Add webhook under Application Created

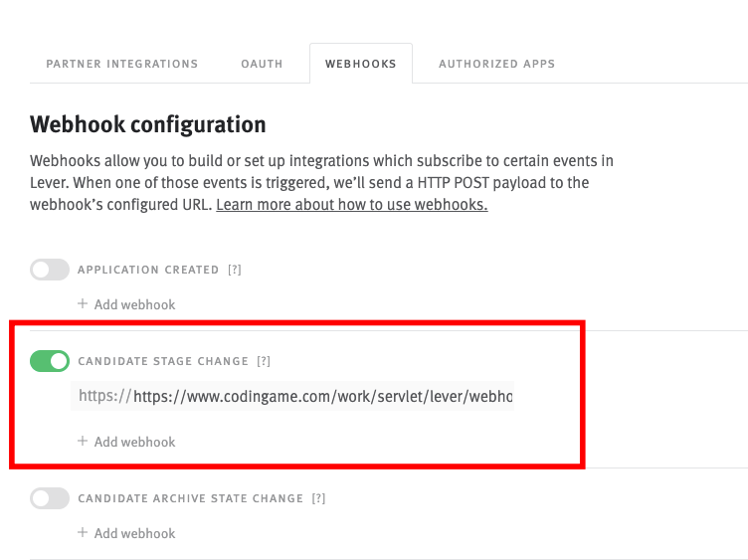[x=126, y=304]
